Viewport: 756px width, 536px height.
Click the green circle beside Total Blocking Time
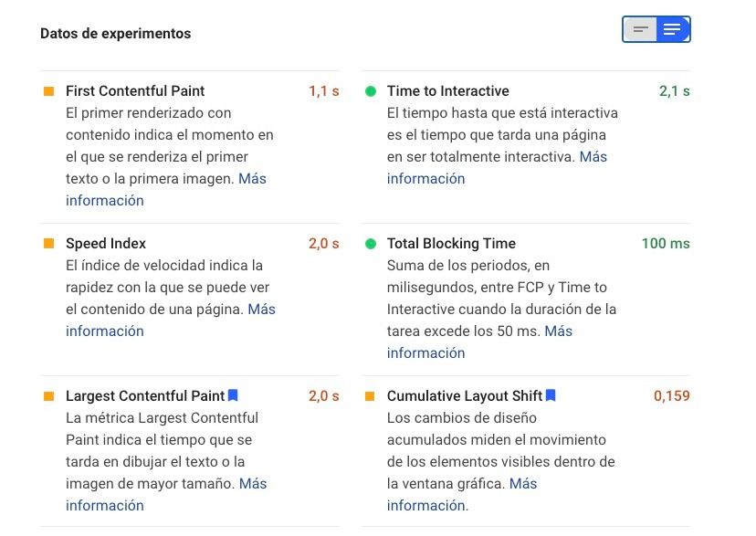click(x=371, y=244)
